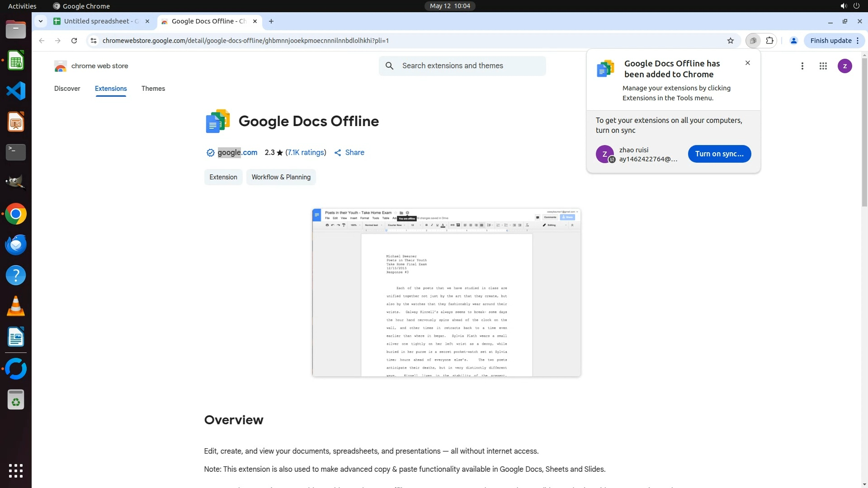Open chrome web store three-dot menu
Viewport: 868px width, 488px height.
click(802, 66)
